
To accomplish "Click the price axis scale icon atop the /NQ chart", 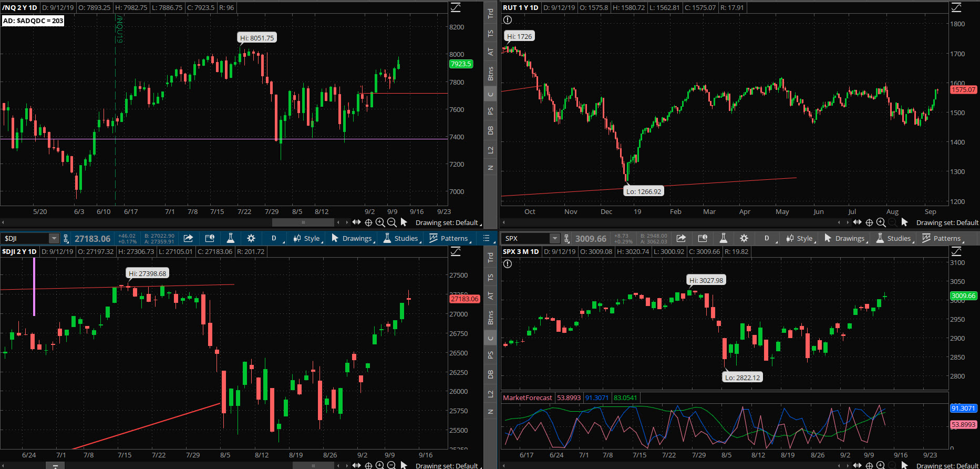I will 456,7.
